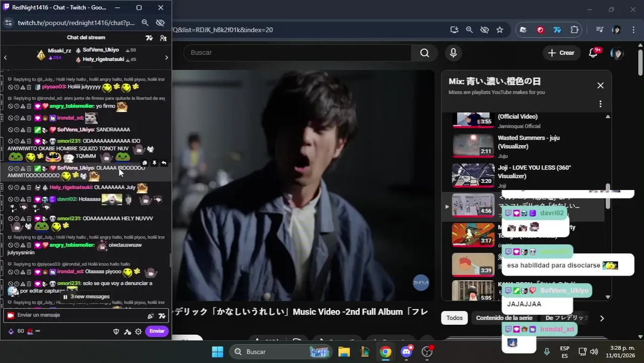
Task: Open the Chrome extensions puzzle icon
Action: point(574,30)
